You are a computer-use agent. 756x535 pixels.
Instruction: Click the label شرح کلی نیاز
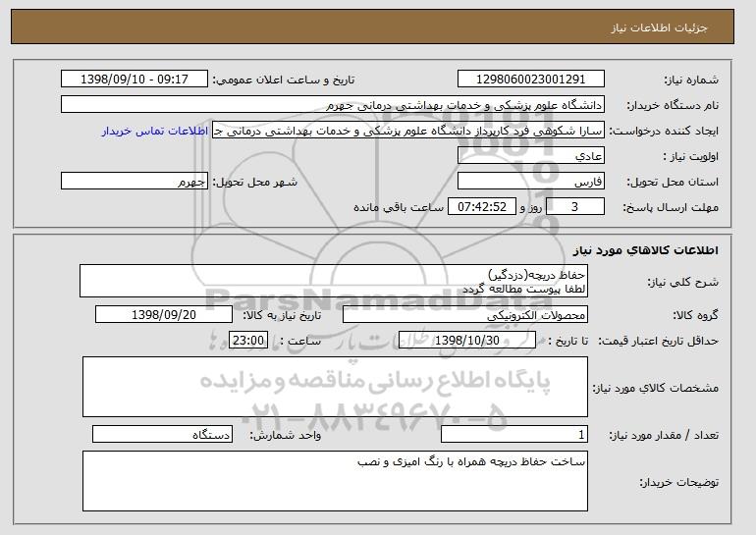point(682,283)
